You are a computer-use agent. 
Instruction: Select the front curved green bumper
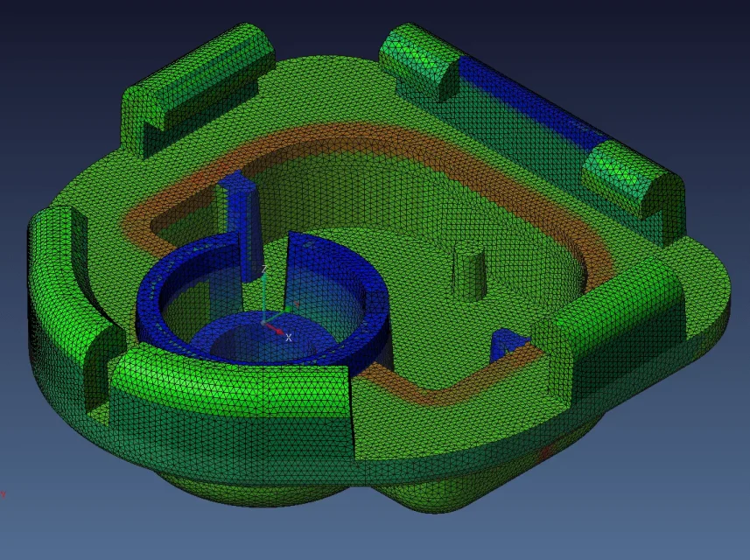click(x=236, y=385)
